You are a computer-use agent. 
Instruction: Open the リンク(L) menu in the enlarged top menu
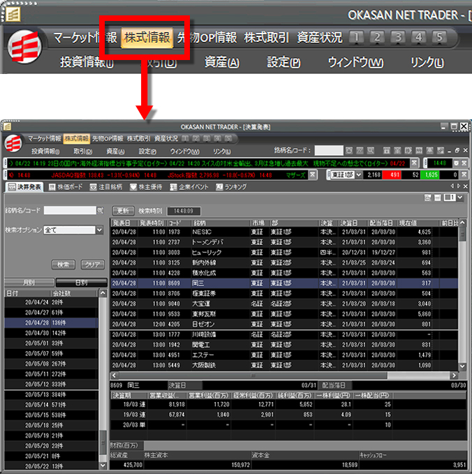pos(427,62)
